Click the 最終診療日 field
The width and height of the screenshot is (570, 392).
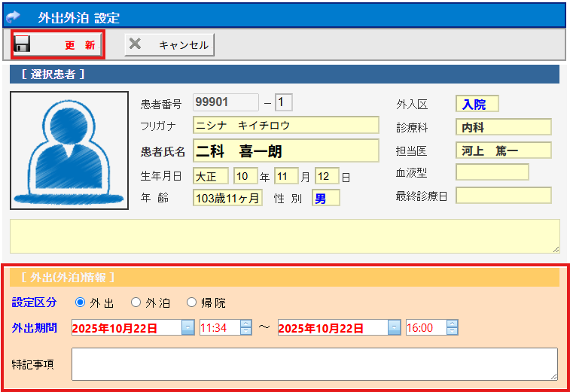[x=503, y=196]
